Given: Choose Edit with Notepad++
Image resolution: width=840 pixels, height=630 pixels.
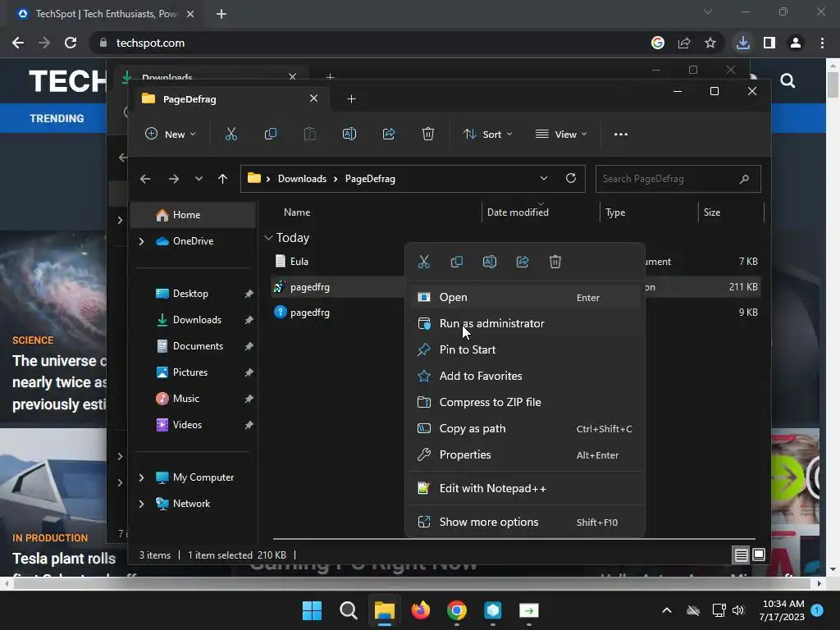Looking at the screenshot, I should (x=525, y=489).
